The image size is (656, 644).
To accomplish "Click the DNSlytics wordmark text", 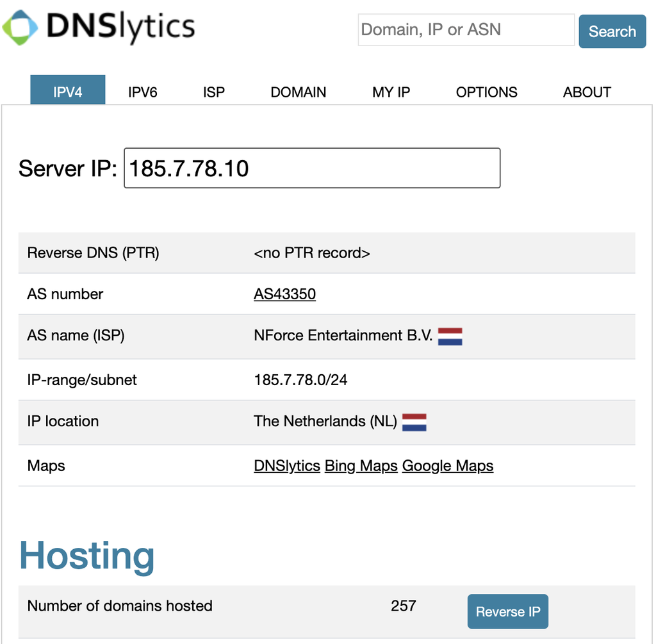I will point(120,27).
